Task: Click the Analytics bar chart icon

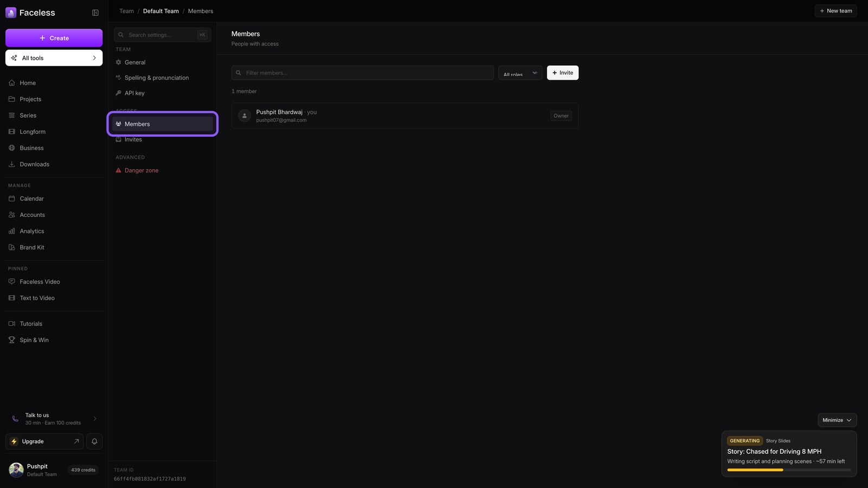Action: [12, 231]
